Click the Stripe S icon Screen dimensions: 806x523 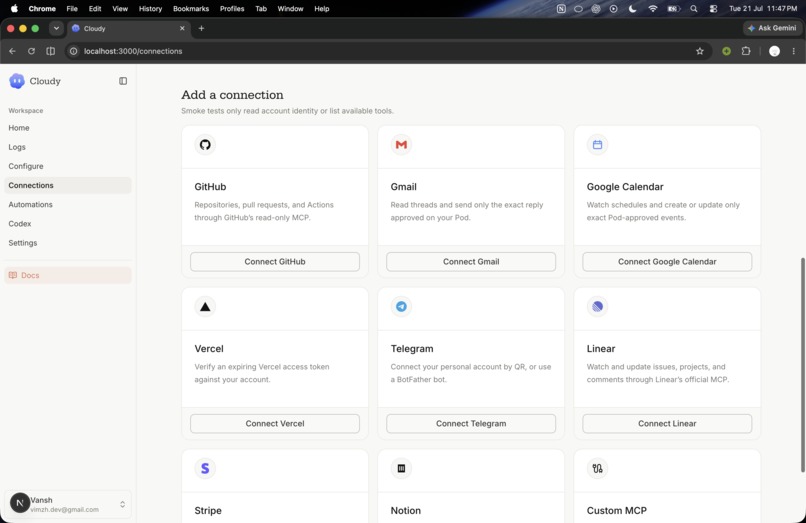pos(205,468)
